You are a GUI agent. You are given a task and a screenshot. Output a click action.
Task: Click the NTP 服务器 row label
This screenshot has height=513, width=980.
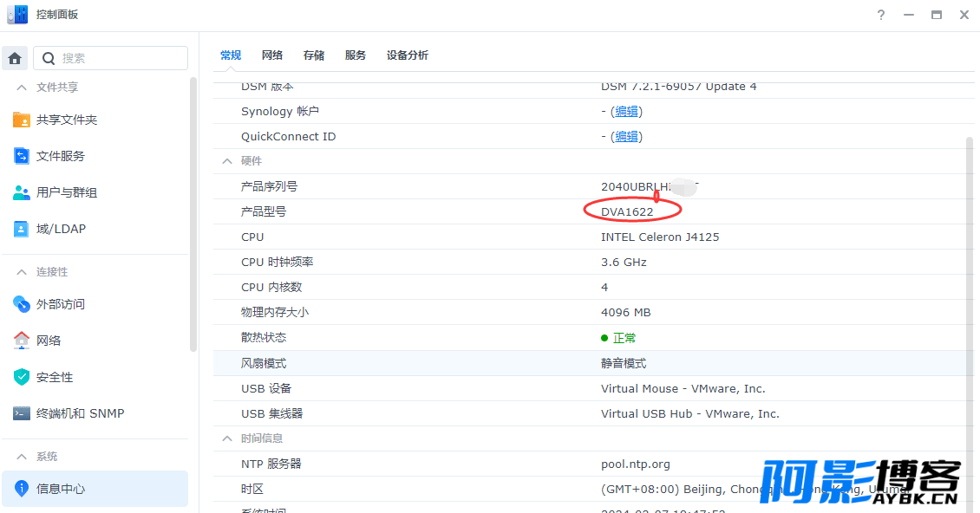271,464
